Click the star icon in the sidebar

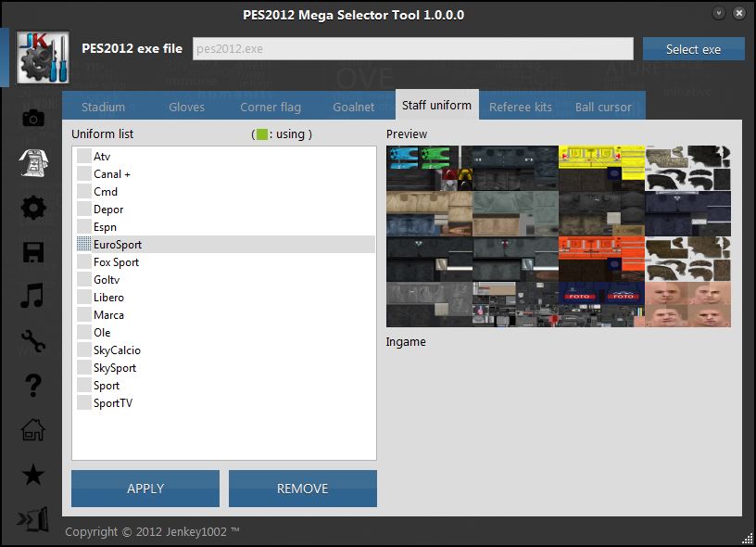(33, 475)
